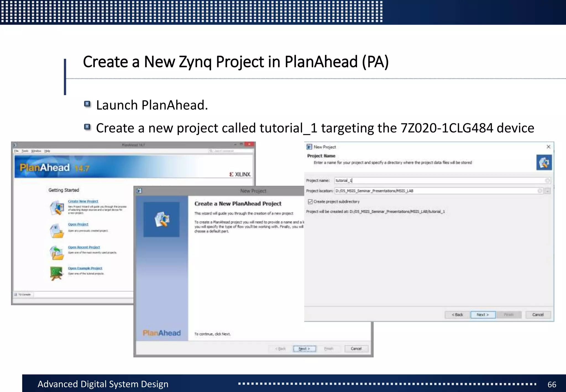566x392 pixels.
Task: Follow the Open Example Project link
Action: (85, 268)
